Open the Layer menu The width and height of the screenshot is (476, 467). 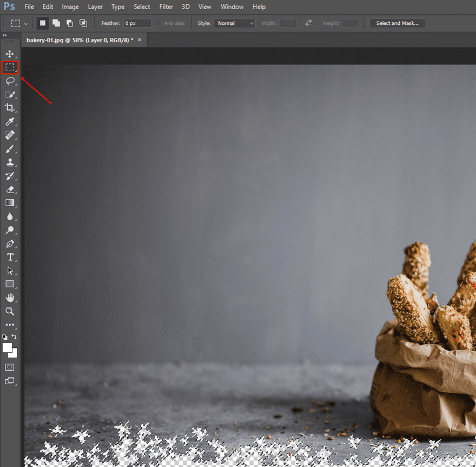pyautogui.click(x=95, y=7)
